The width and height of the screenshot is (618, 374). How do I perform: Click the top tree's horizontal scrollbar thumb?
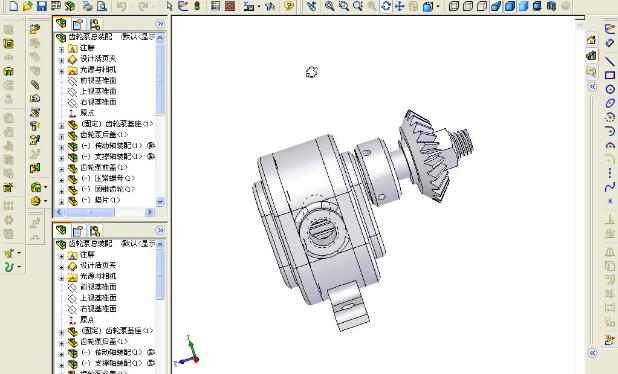tap(89, 212)
